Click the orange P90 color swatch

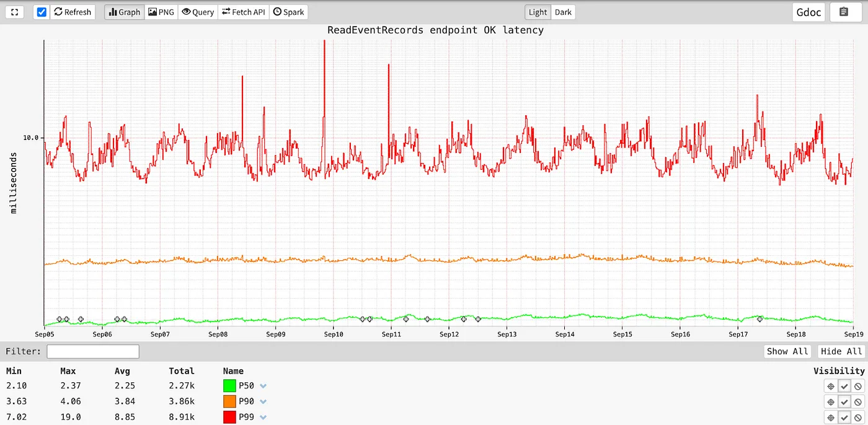(x=229, y=401)
